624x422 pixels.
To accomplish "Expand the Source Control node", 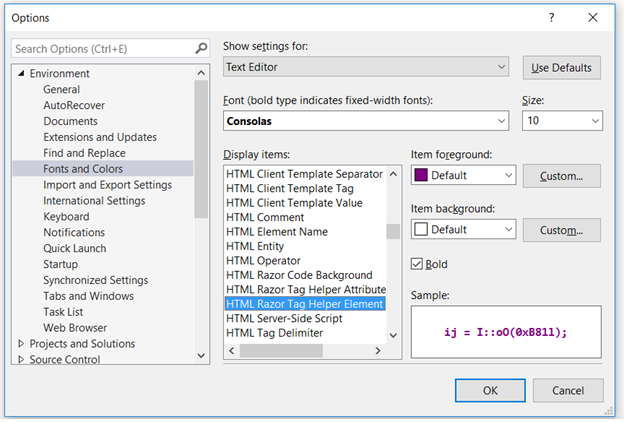I will tap(21, 360).
